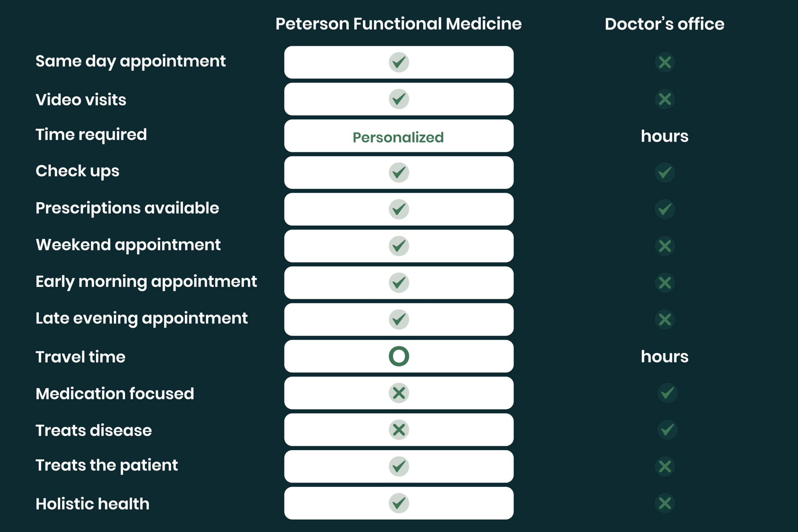Click the Peterson checkmark for Late evening appointment
The image size is (798, 532).
coord(399,319)
